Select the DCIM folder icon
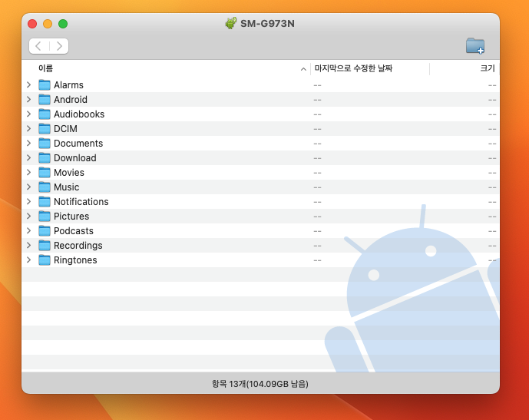 [x=45, y=128]
